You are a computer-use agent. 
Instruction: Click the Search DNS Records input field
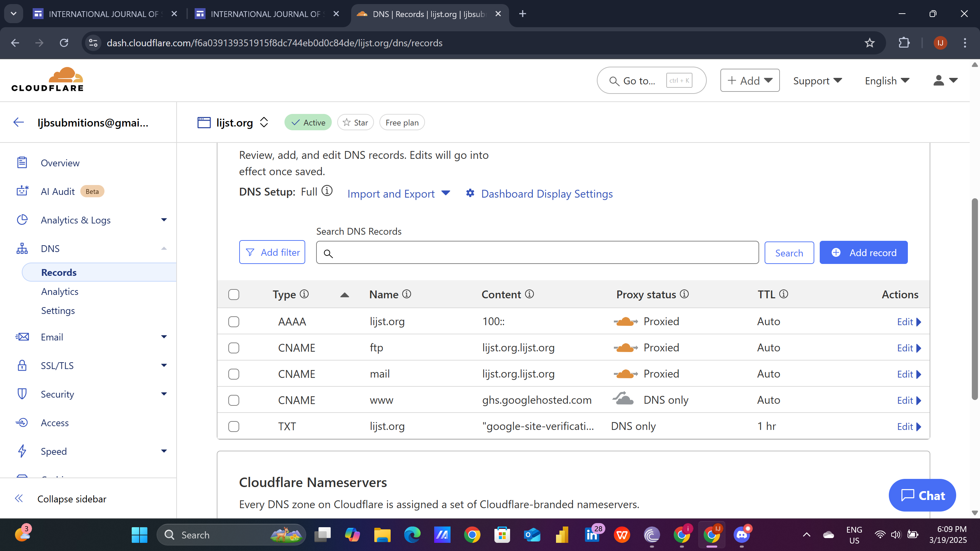point(537,253)
